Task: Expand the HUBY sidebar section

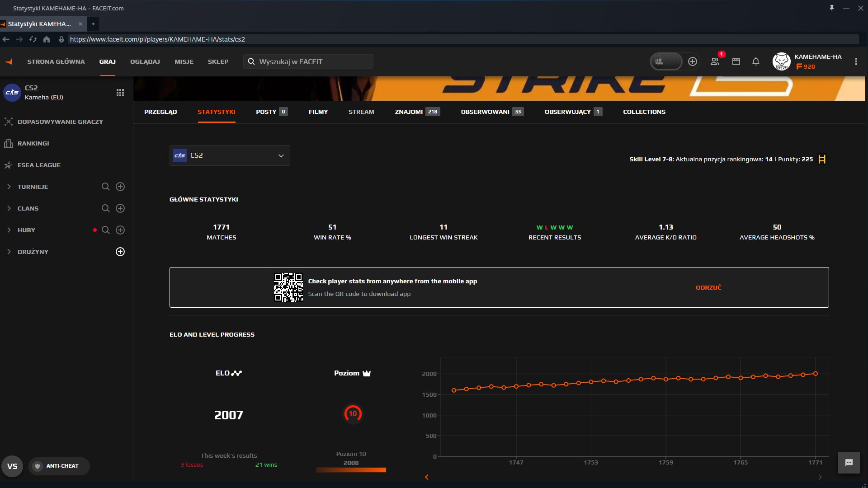Action: [9, 230]
